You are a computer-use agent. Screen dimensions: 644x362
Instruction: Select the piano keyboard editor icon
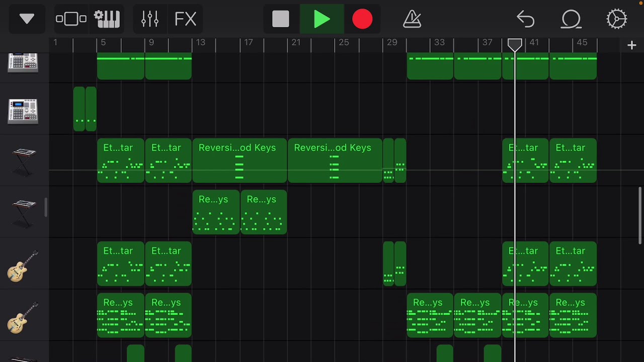click(107, 19)
